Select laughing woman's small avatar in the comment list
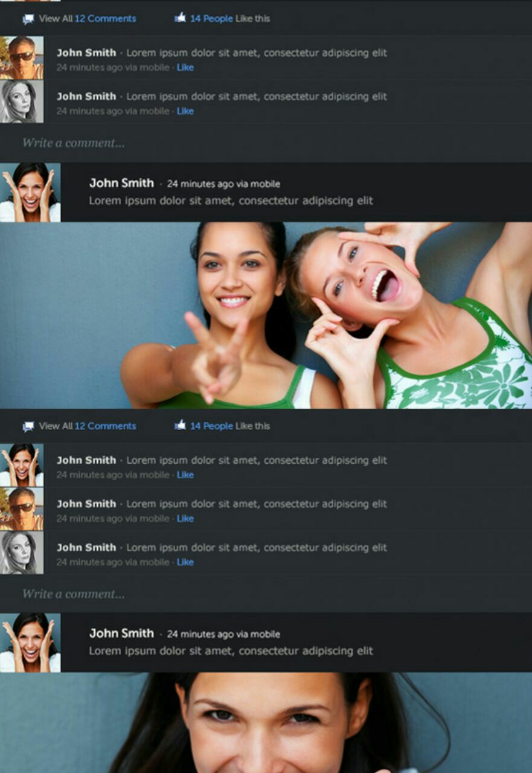Screen dimensions: 532x773 pos(22,465)
